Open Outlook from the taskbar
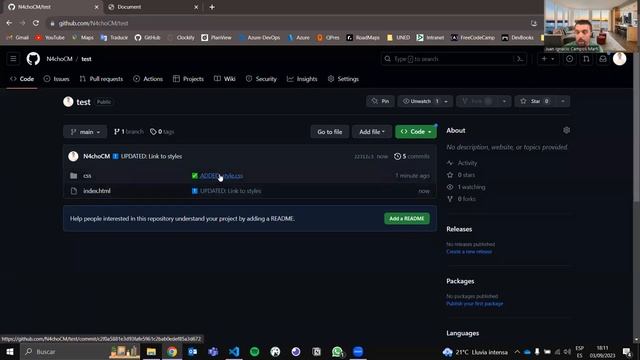The image size is (640, 360). click(193, 351)
